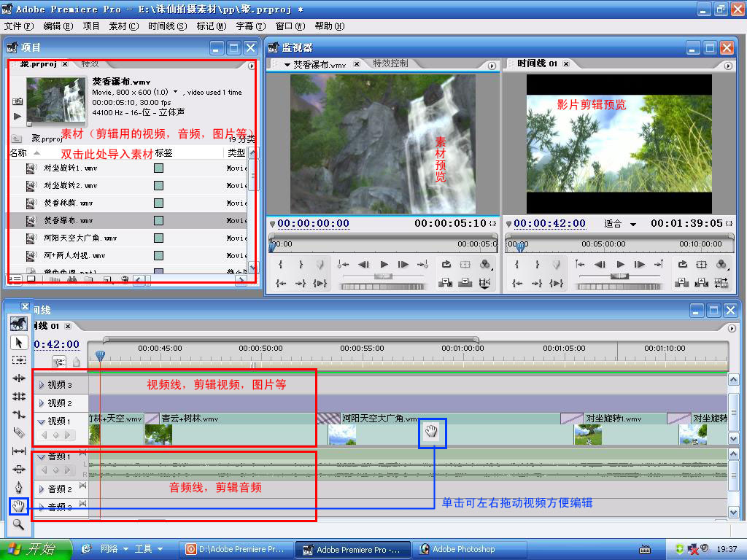This screenshot has width=747, height=560.
Task: Click Extract button in program monitor
Action: pyautogui.click(x=701, y=284)
